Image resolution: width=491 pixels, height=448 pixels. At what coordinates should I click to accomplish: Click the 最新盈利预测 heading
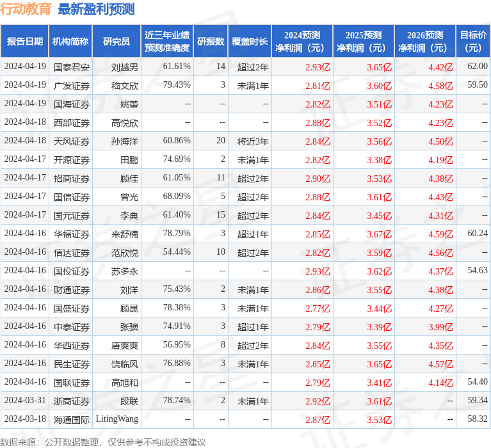[96, 9]
